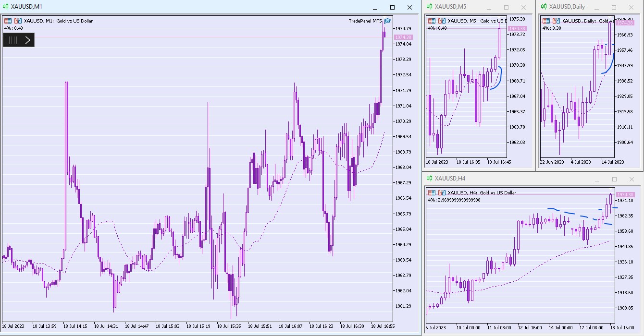Click current price label 1974.38 on M5 chart

pyautogui.click(x=517, y=29)
